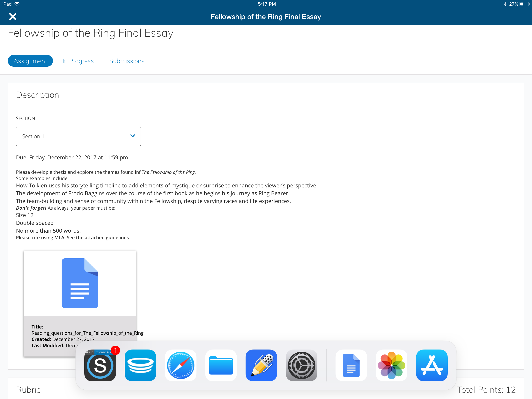Open the attached Google Doc thumbnail
The width and height of the screenshot is (532, 399).
80,283
